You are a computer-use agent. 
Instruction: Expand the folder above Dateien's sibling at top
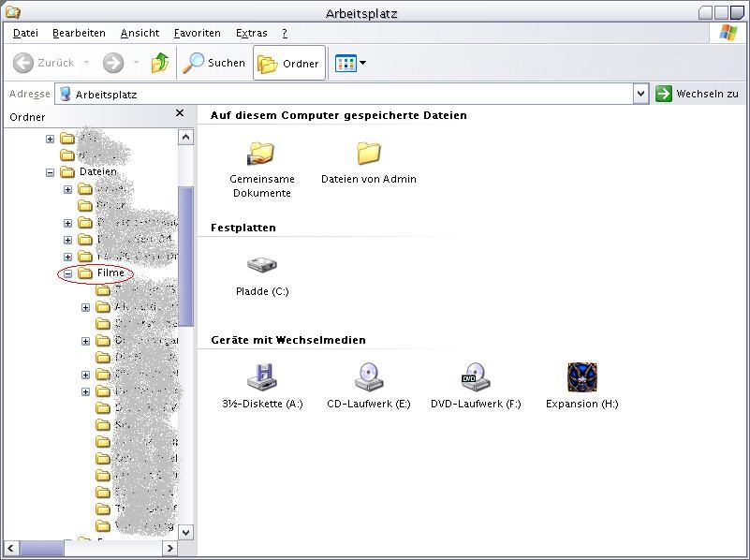click(x=50, y=139)
